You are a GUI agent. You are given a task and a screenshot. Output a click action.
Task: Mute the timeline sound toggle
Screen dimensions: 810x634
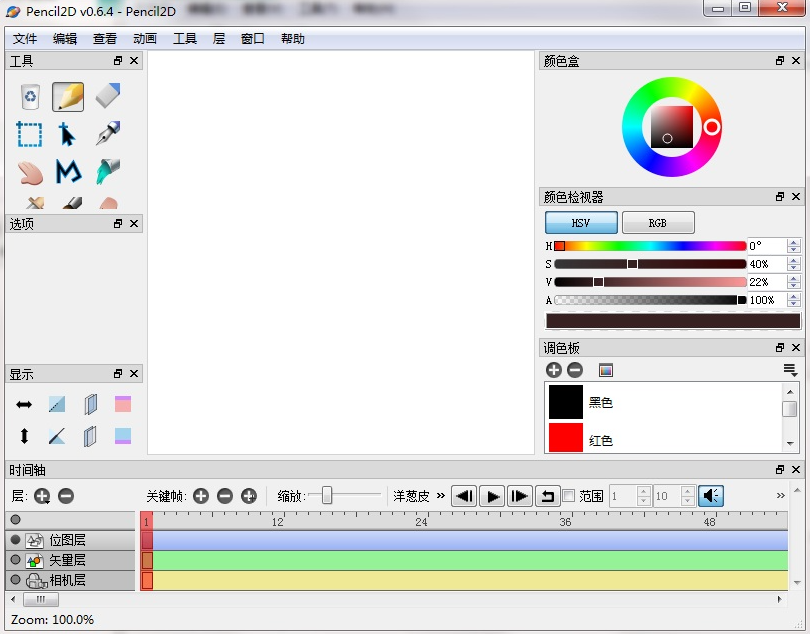tap(712, 495)
